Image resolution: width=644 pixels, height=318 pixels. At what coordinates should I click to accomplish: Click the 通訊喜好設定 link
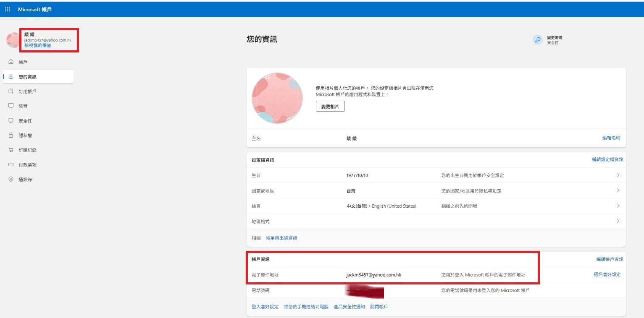tap(607, 274)
